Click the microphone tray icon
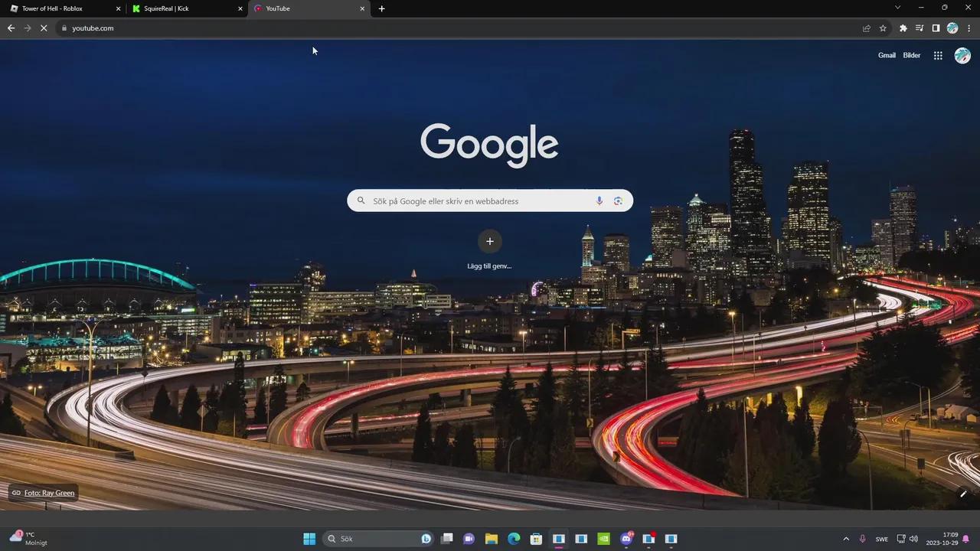The image size is (980, 551). click(x=863, y=539)
